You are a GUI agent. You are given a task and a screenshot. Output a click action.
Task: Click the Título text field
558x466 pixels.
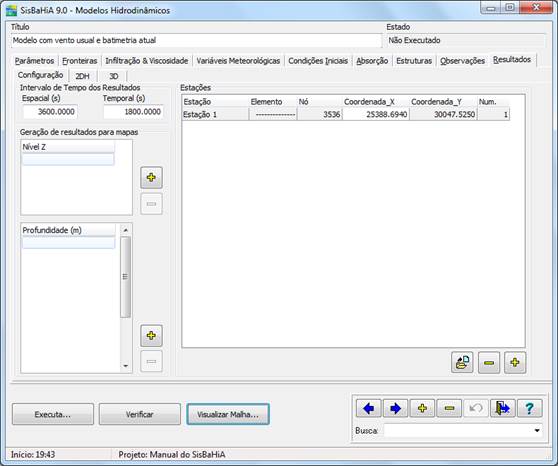196,40
